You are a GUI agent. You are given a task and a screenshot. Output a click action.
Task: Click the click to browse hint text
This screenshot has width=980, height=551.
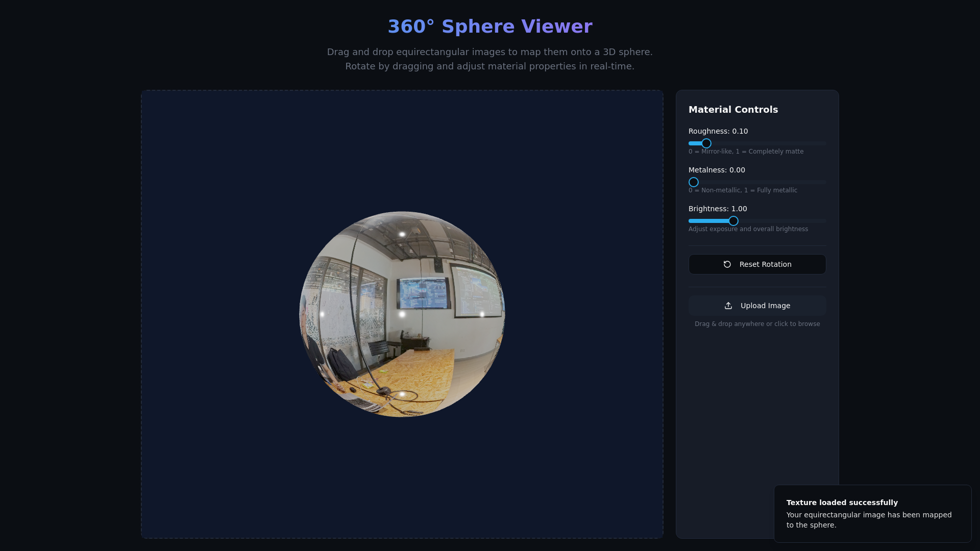[757, 323]
